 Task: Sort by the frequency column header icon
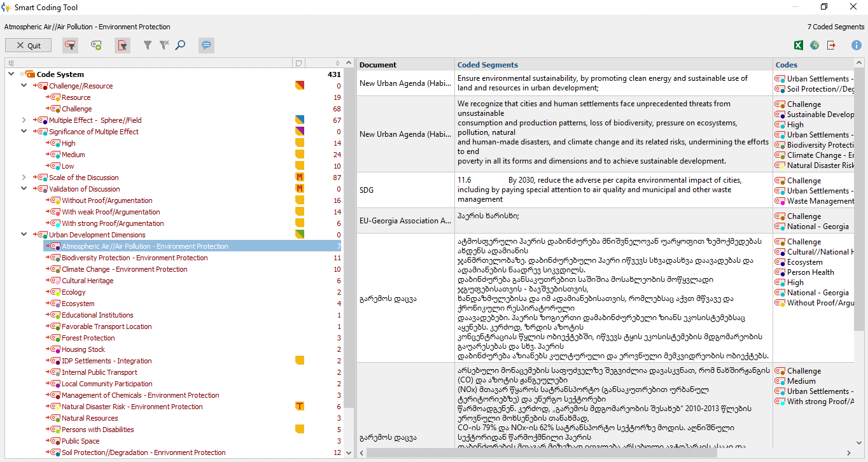click(x=337, y=63)
